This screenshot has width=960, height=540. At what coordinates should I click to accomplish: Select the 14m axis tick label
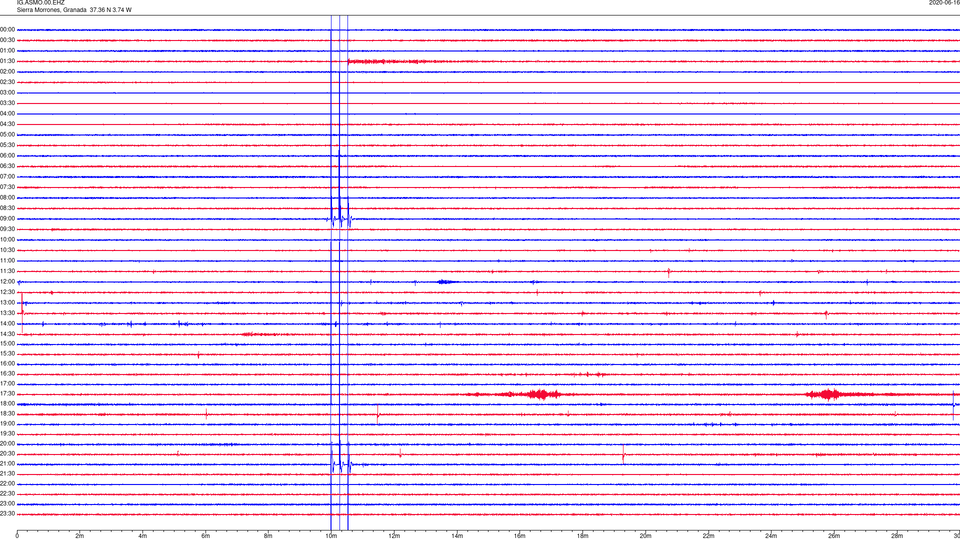[x=457, y=536]
